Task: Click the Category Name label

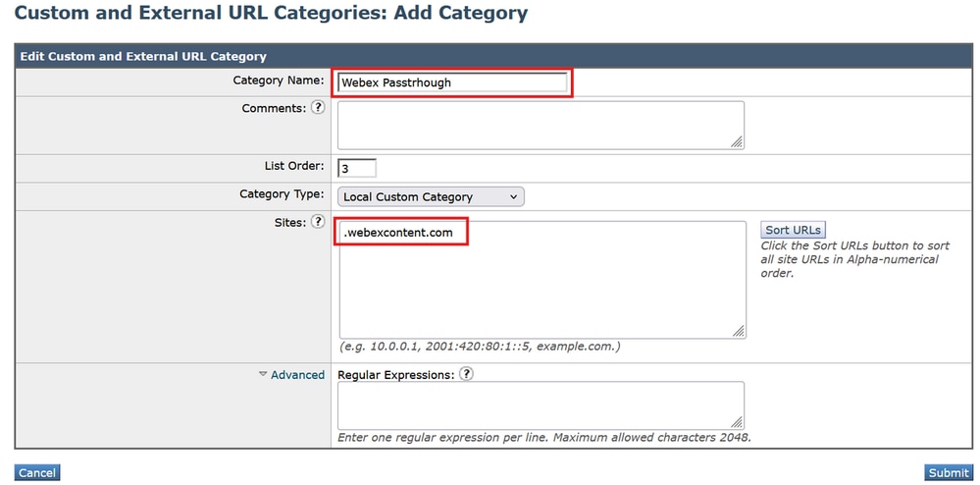Action: [x=278, y=81]
